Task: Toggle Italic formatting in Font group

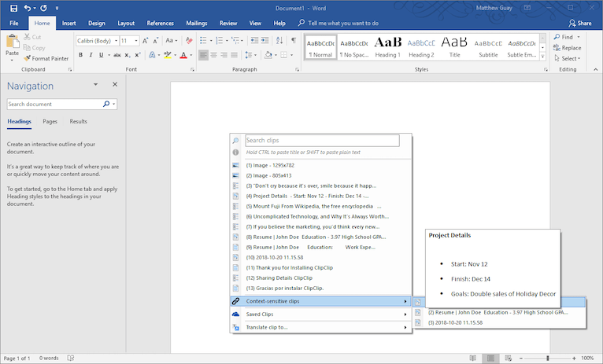Action: tap(91, 55)
